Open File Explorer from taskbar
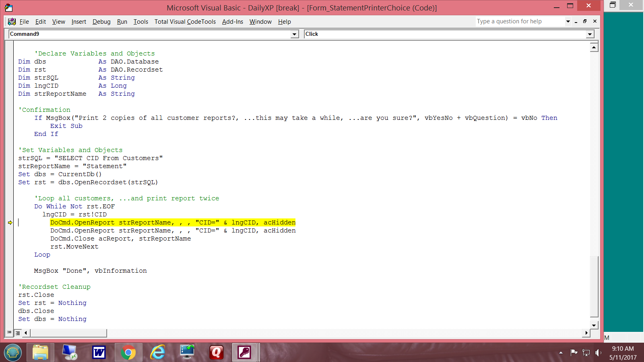 tap(40, 352)
